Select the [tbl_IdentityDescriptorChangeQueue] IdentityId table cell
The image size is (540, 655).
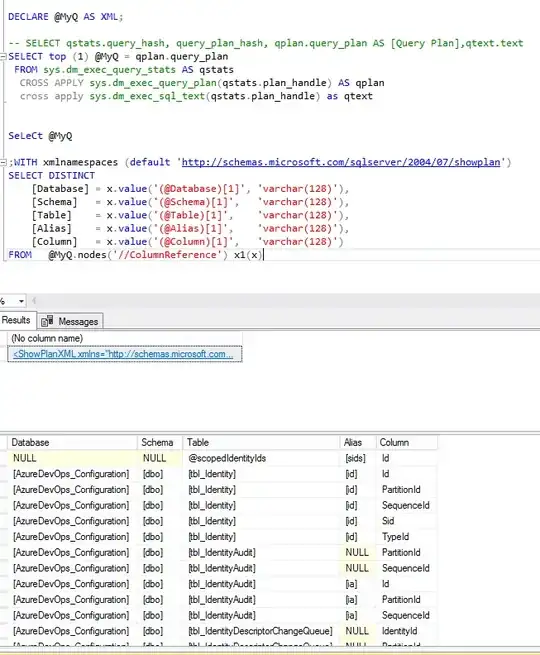click(261, 631)
